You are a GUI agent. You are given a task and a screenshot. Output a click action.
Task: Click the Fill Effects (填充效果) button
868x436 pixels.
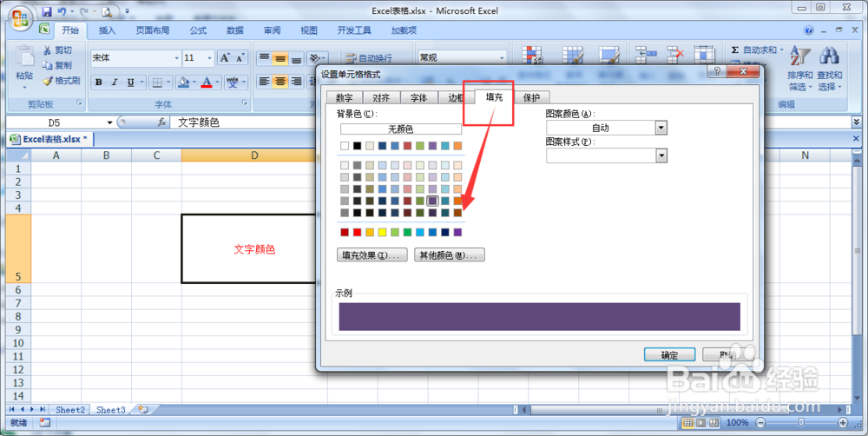pyautogui.click(x=372, y=254)
